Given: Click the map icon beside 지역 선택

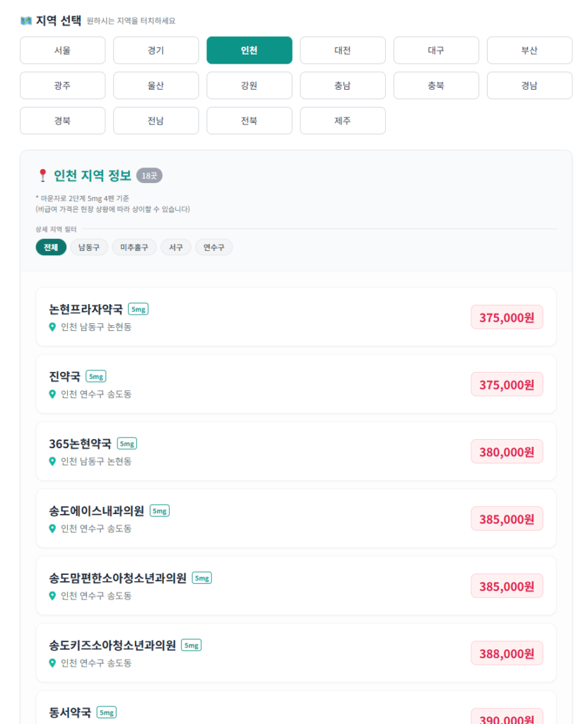Looking at the screenshot, I should coord(26,21).
